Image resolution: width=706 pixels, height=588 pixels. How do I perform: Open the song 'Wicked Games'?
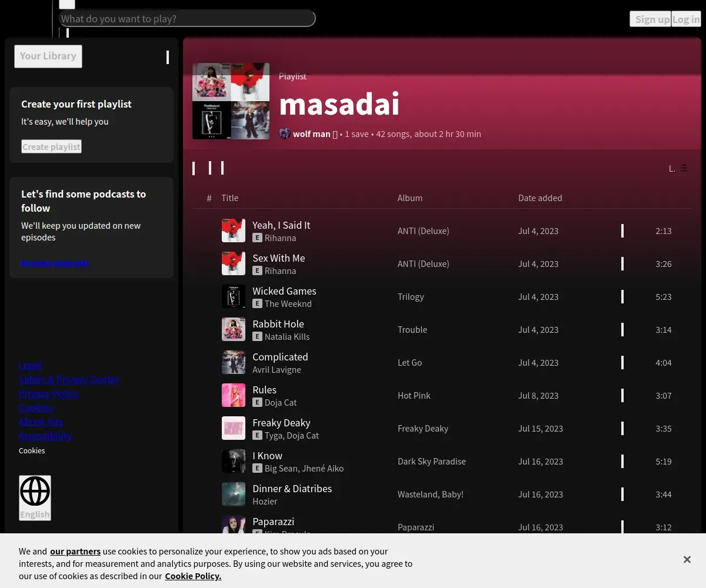(x=284, y=290)
